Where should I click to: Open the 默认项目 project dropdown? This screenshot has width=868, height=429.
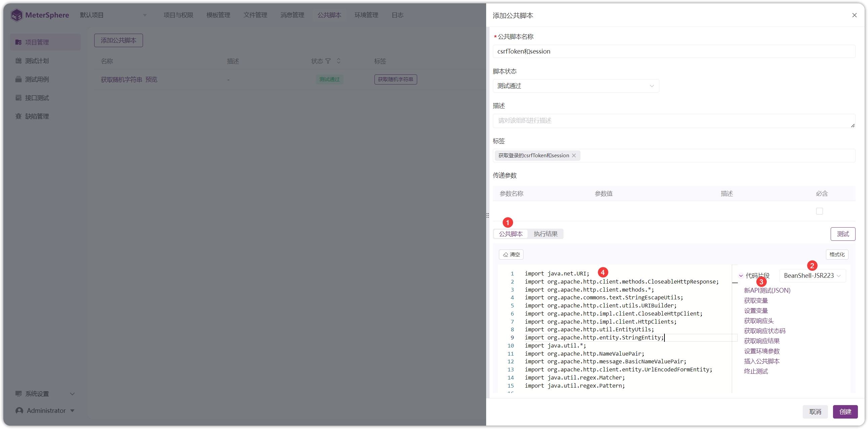point(113,15)
